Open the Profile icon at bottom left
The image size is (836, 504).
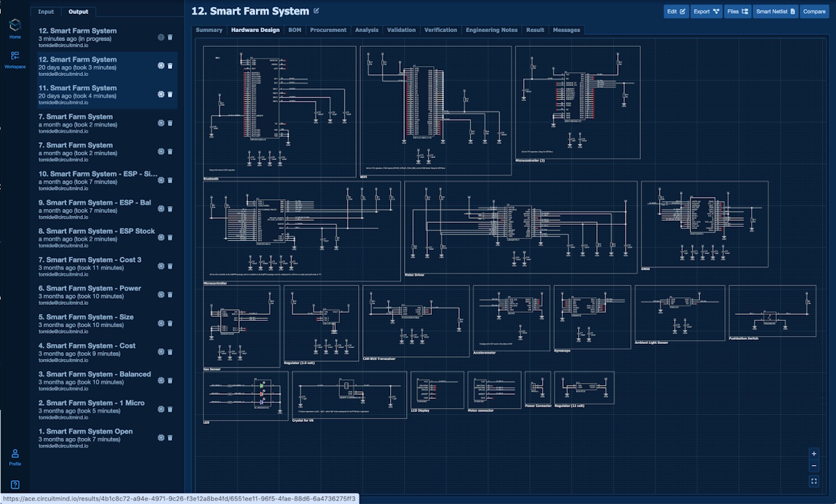[15, 454]
